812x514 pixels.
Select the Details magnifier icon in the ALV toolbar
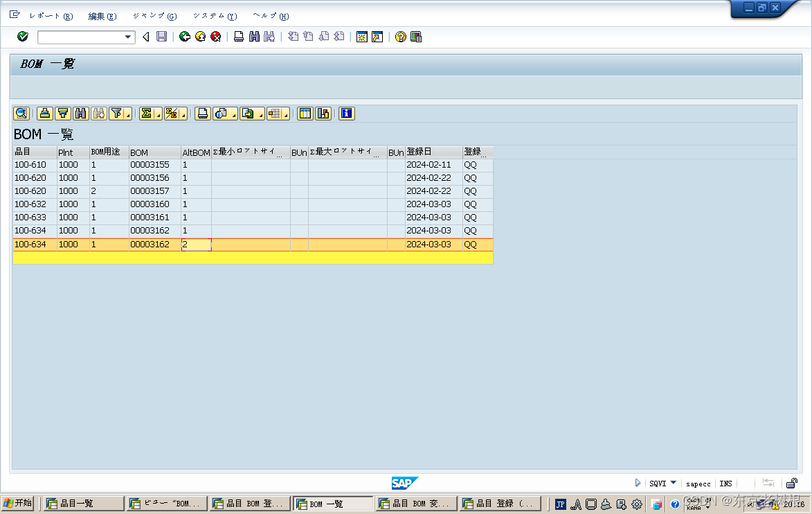[x=21, y=113]
